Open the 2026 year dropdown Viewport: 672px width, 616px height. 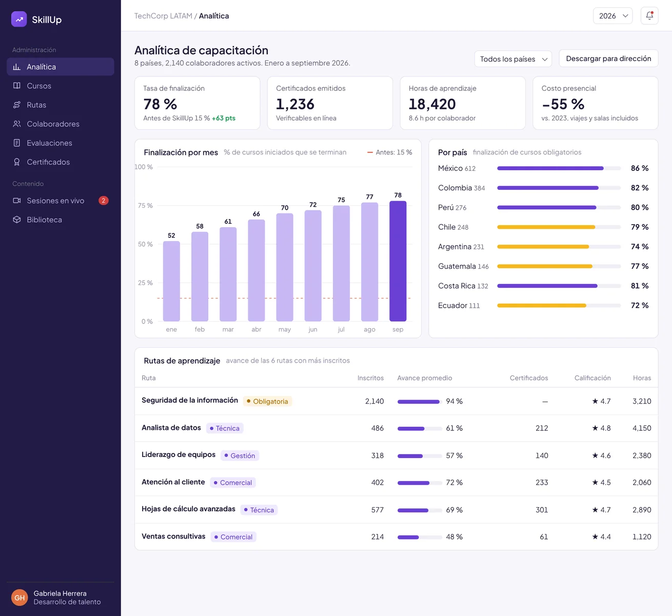coord(612,16)
